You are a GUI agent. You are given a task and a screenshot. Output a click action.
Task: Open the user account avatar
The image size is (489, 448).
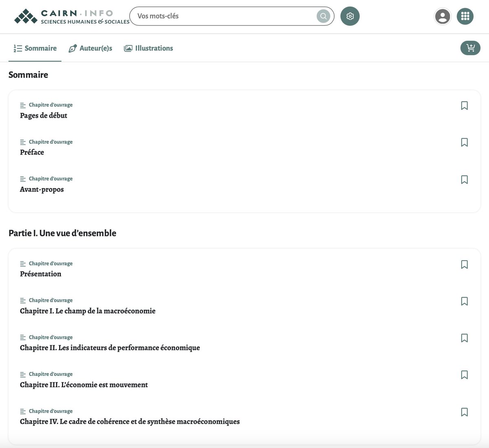[443, 16]
